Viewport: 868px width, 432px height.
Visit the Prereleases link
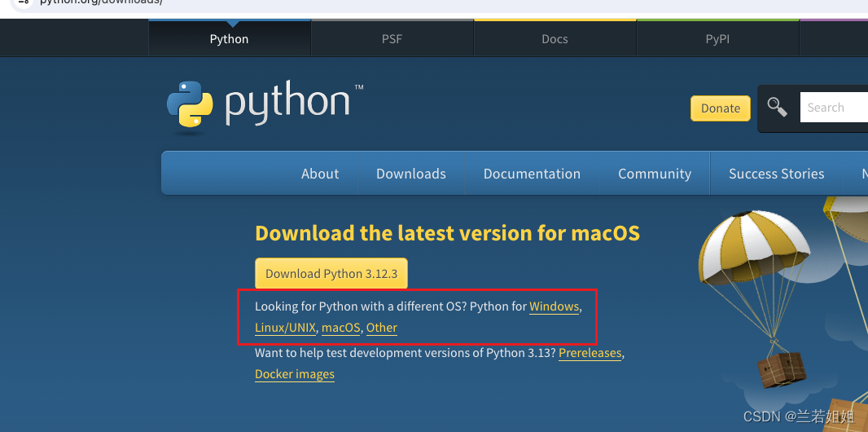click(x=590, y=353)
